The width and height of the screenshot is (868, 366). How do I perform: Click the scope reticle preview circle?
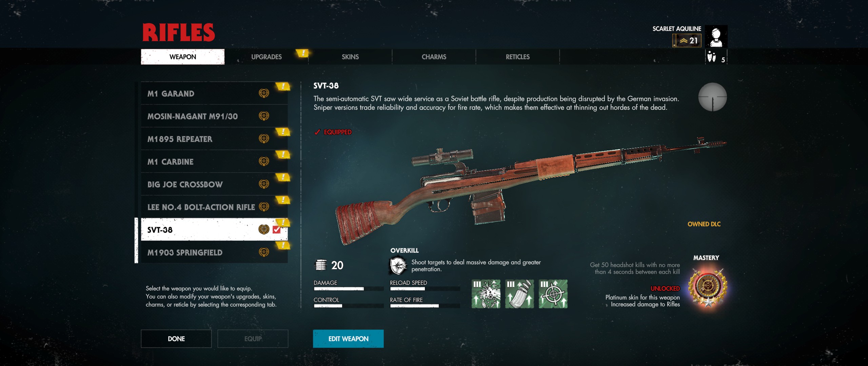click(712, 97)
